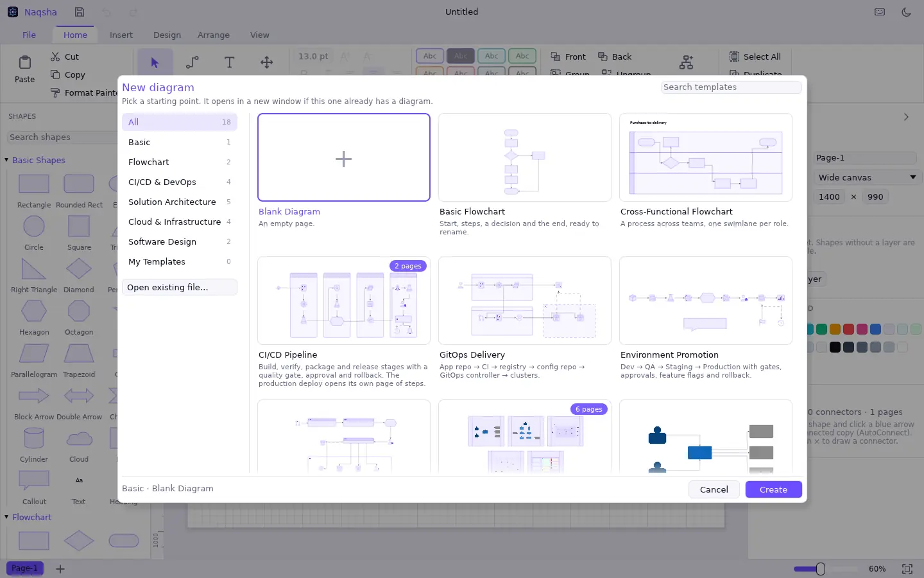The image size is (924, 578).
Task: Choose the Blank Diagram template thumbnail
Action: tap(344, 157)
